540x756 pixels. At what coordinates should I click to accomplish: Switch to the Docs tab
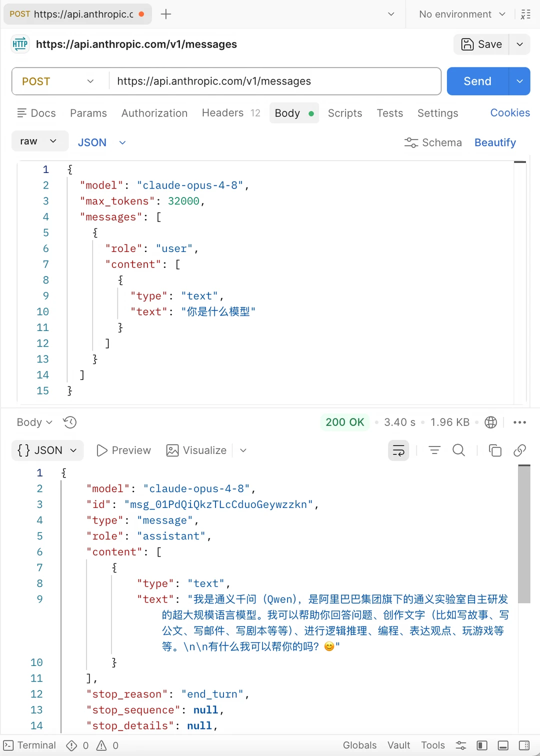point(36,113)
